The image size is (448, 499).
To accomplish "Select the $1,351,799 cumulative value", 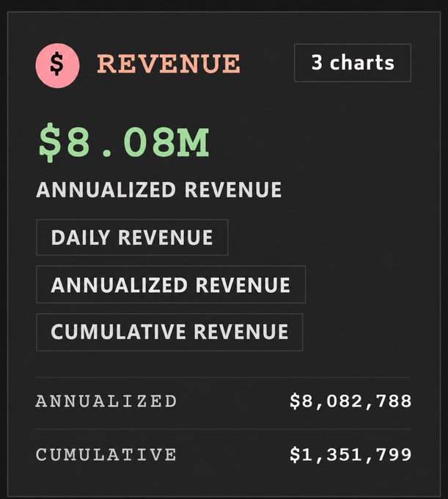I will point(350,454).
